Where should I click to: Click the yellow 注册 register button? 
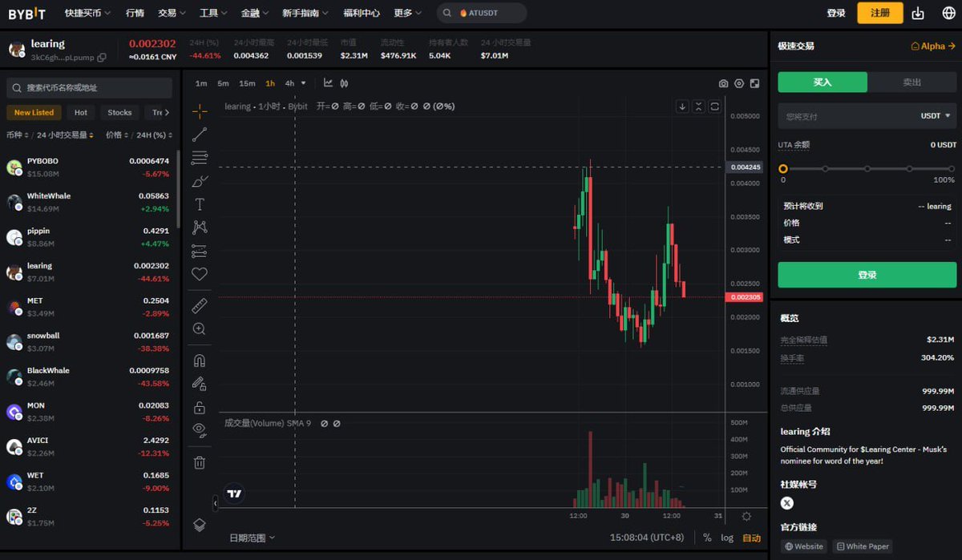click(x=880, y=13)
